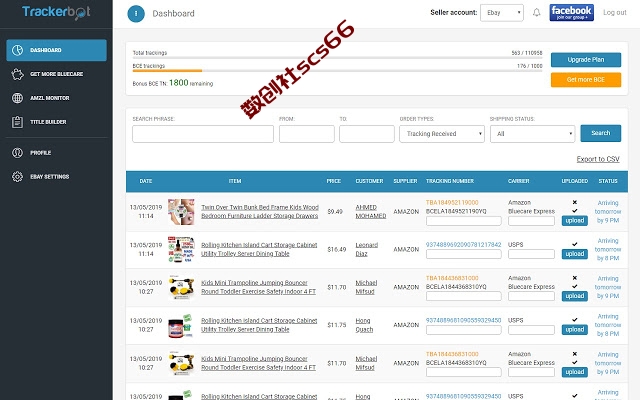The width and height of the screenshot is (640, 400).
Task: Select GET MORE BLUECARE menu item
Action: pyautogui.click(x=56, y=74)
